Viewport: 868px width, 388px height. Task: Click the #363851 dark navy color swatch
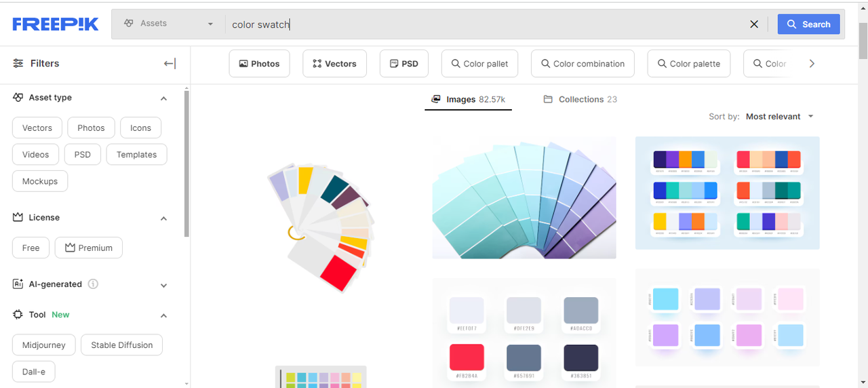pos(581,357)
